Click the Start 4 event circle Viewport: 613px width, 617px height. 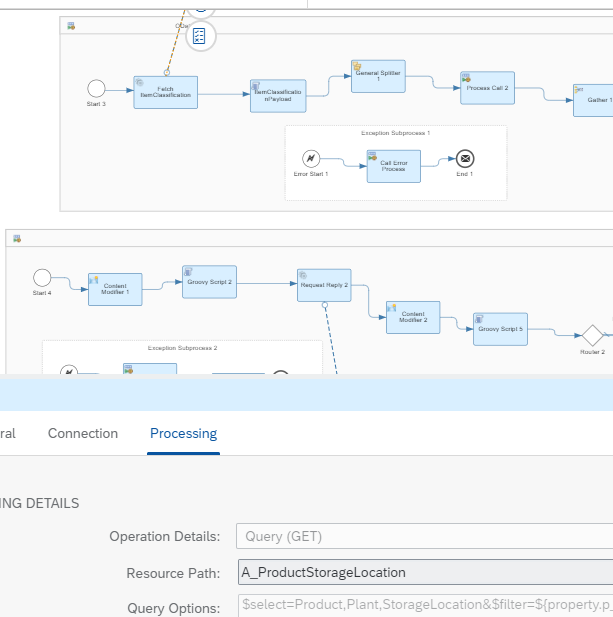(42, 277)
